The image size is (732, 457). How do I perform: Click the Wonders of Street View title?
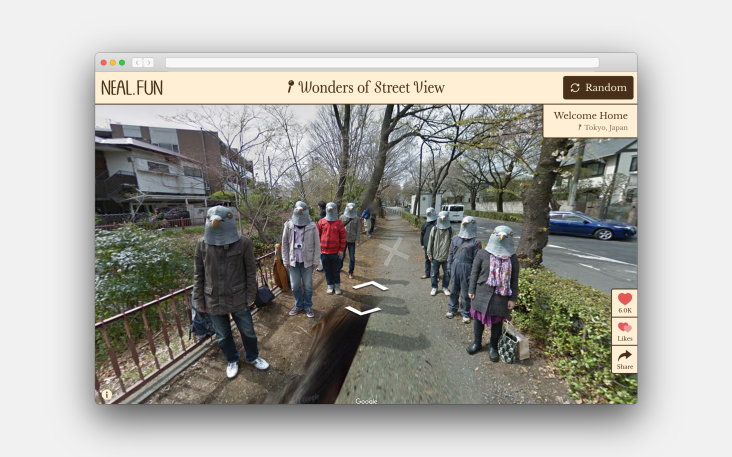pyautogui.click(x=371, y=88)
